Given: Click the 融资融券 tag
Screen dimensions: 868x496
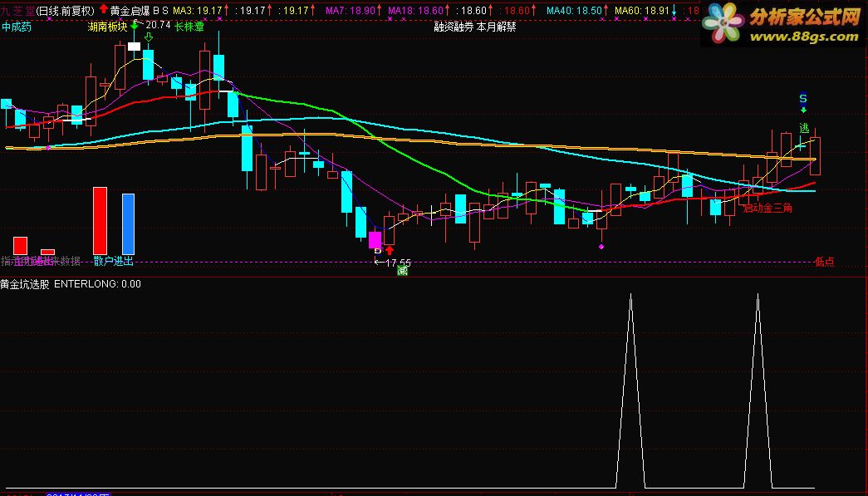Looking at the screenshot, I should tap(454, 27).
